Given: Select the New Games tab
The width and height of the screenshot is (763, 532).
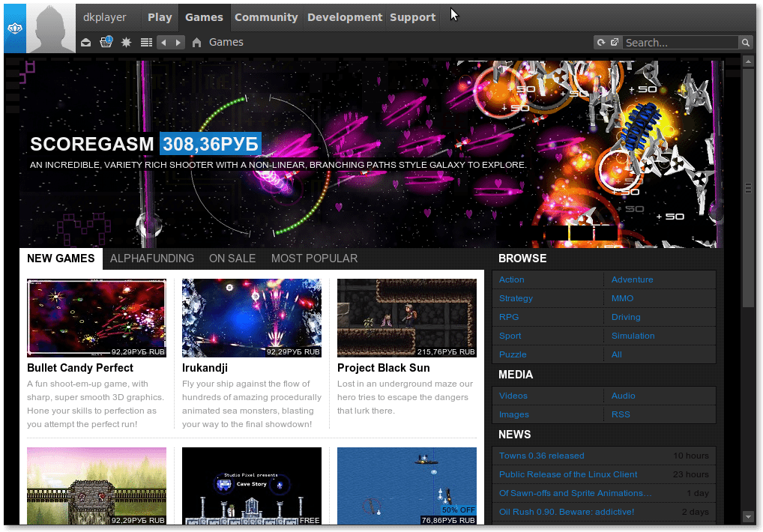Looking at the screenshot, I should click(x=61, y=259).
